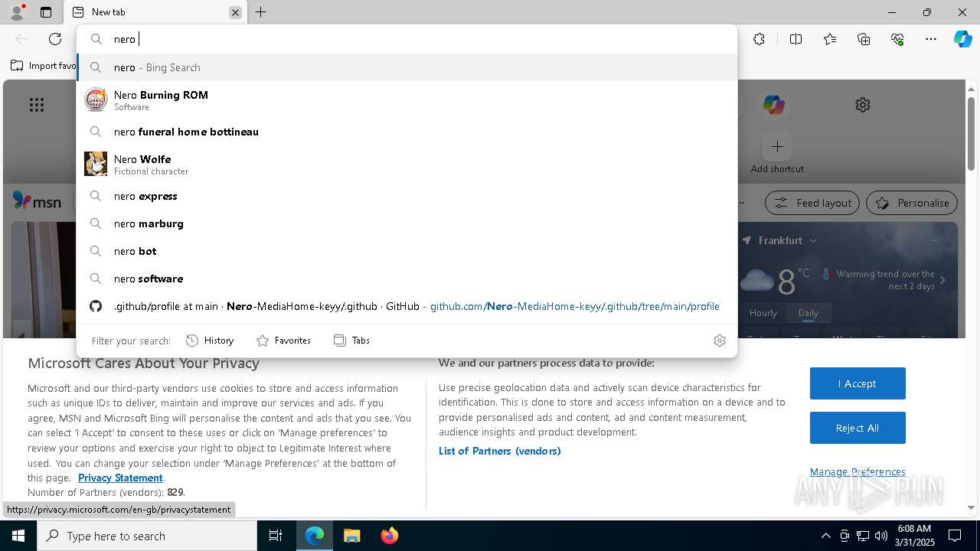Open the Feed layout options
The image size is (980, 551).
pos(812,203)
